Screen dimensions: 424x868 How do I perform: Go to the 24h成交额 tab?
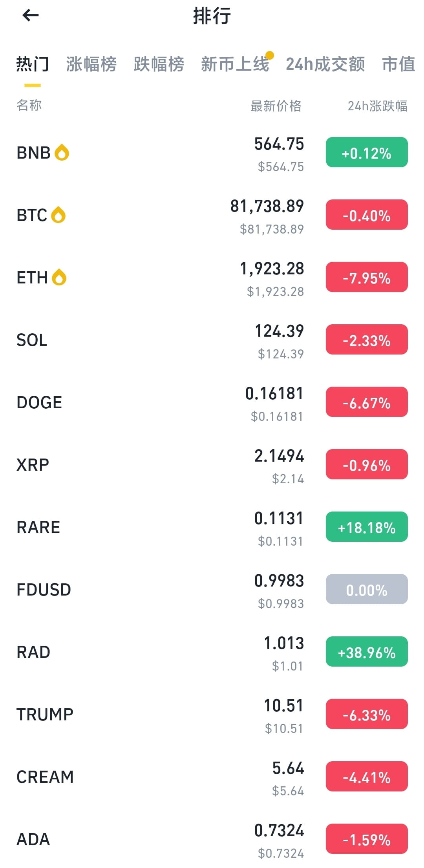click(325, 64)
